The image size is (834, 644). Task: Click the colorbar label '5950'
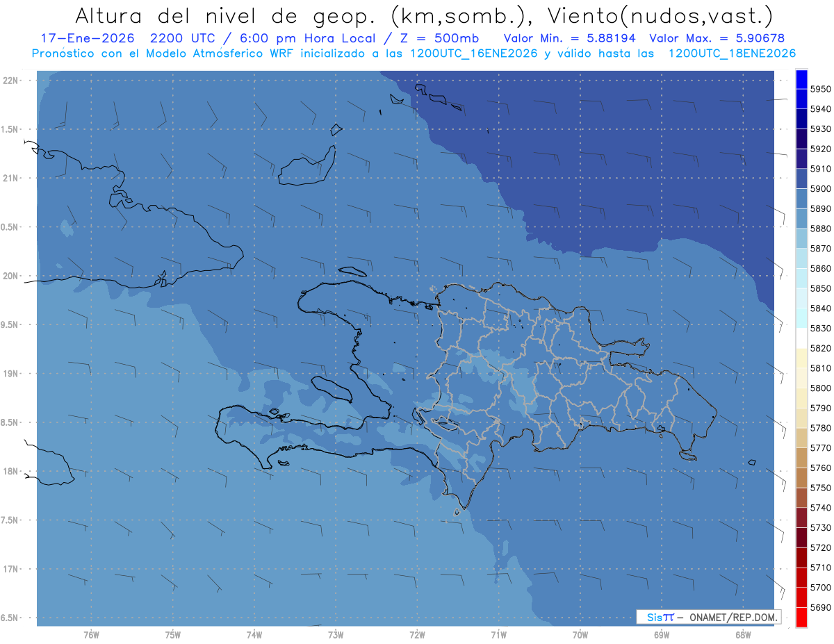click(x=821, y=89)
